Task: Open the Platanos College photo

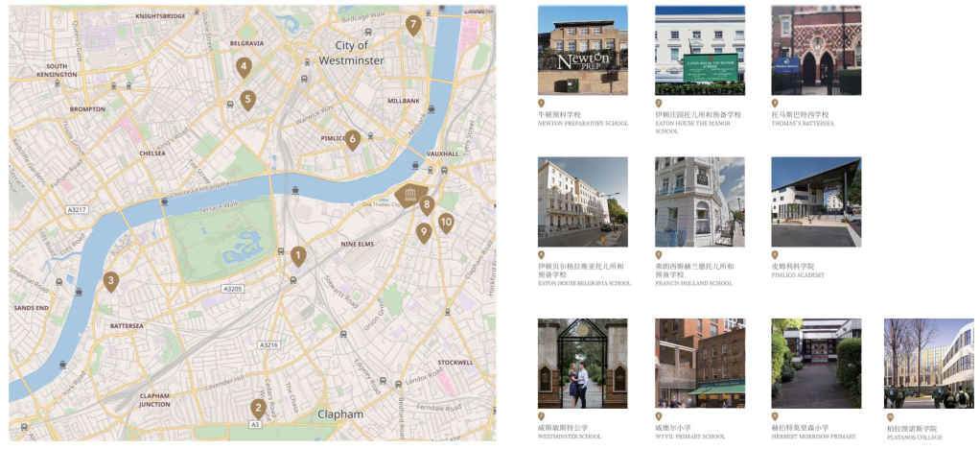Action: tap(929, 364)
